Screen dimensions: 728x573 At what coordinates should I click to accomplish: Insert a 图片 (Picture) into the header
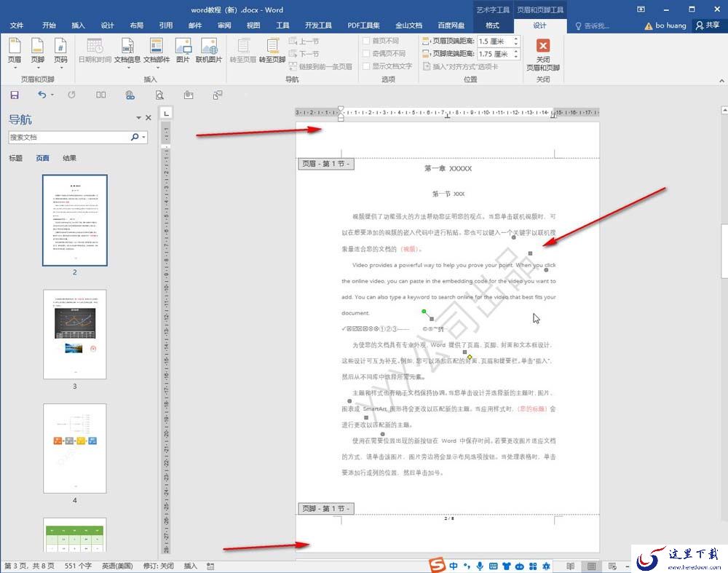coord(183,51)
